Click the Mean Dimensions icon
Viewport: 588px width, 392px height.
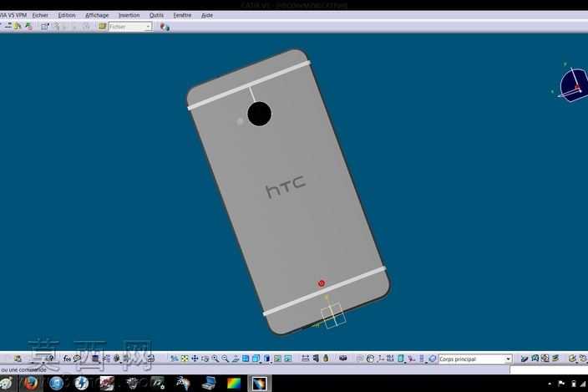[390, 359]
